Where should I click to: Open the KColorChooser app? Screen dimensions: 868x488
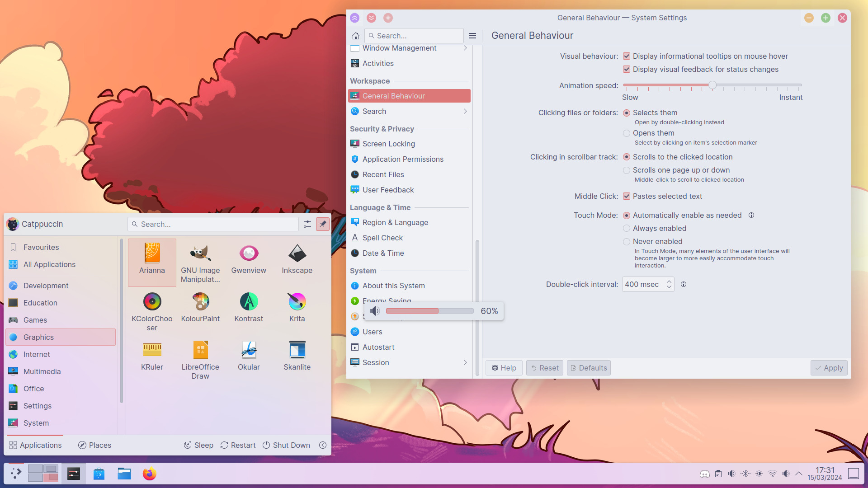pyautogui.click(x=152, y=302)
